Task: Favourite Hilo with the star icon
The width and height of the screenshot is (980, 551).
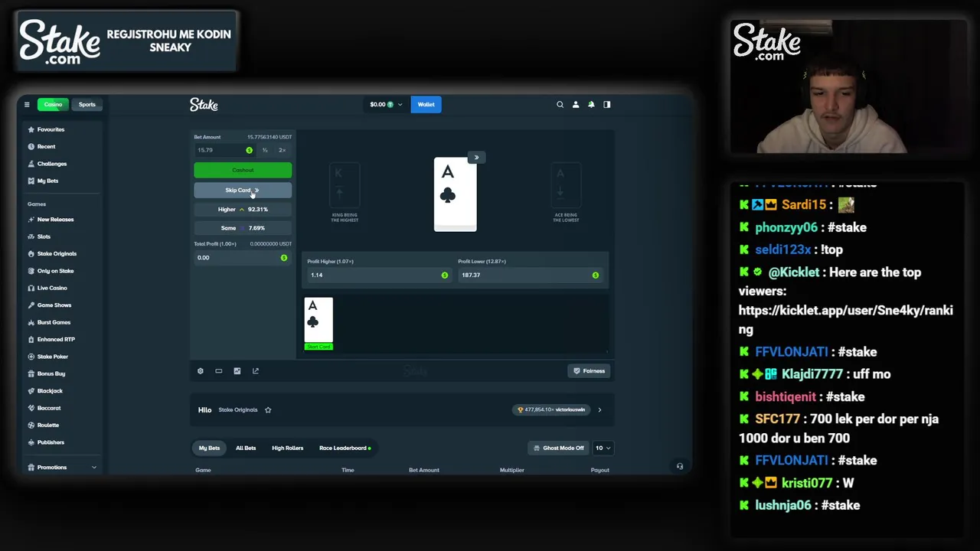Action: [x=268, y=410]
